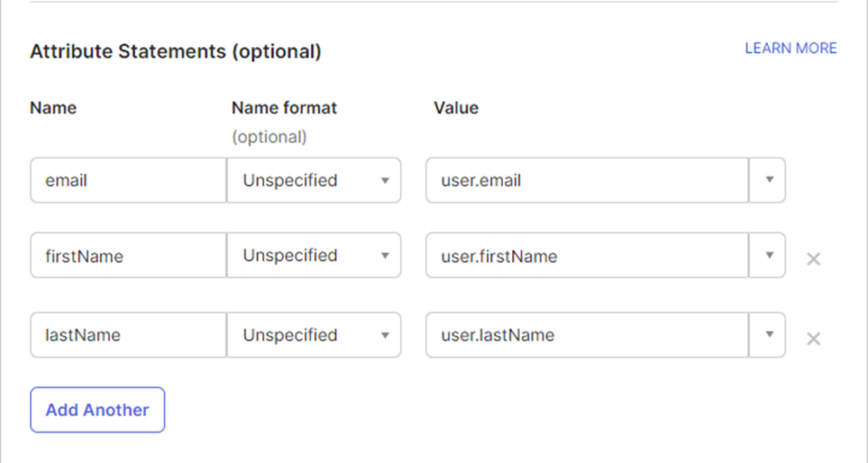868x463 pixels.
Task: Open Name format dropdown for firstName row
Action: 314,256
